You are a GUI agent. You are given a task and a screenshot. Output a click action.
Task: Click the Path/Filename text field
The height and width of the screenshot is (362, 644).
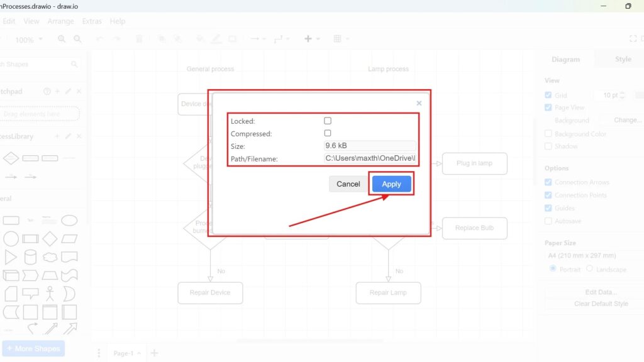point(370,158)
